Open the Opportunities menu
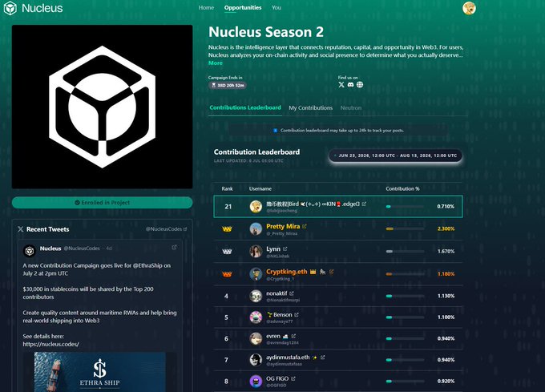The height and width of the screenshot is (392, 545). [243, 8]
